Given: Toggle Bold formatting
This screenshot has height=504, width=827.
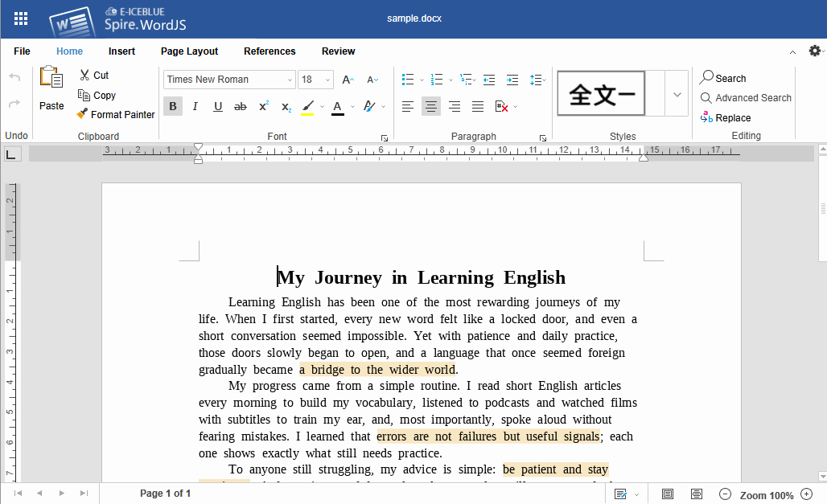Looking at the screenshot, I should pos(173,106).
